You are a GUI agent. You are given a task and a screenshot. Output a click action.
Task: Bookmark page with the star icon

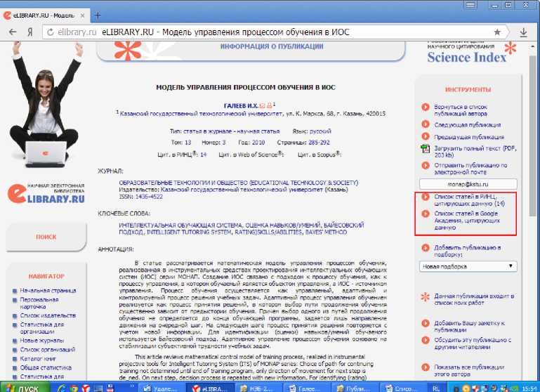[x=497, y=32]
